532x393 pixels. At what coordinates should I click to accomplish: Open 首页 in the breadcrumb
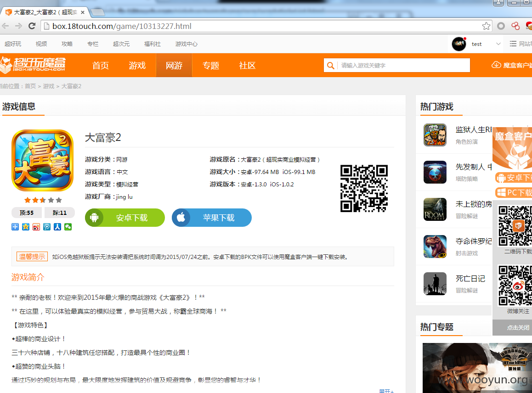point(30,86)
